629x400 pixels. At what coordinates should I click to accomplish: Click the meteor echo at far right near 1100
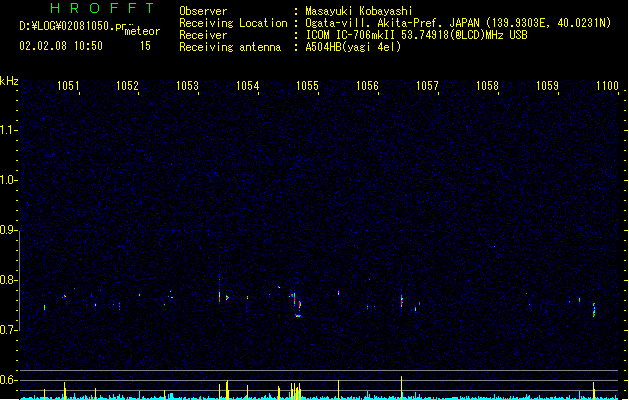[x=594, y=310]
